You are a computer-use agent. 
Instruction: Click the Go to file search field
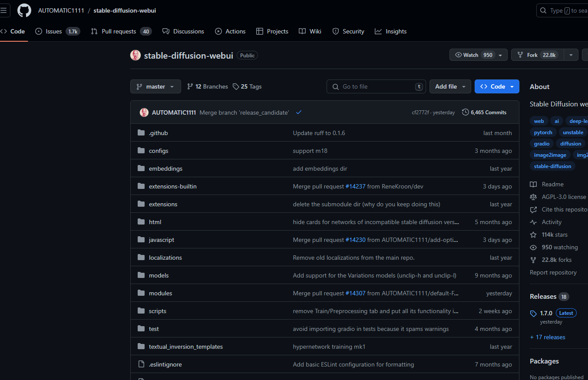(x=376, y=86)
